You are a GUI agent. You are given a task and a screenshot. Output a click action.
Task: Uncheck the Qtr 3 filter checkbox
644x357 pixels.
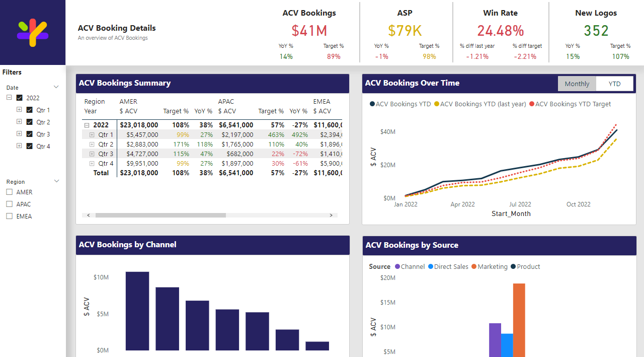29,134
